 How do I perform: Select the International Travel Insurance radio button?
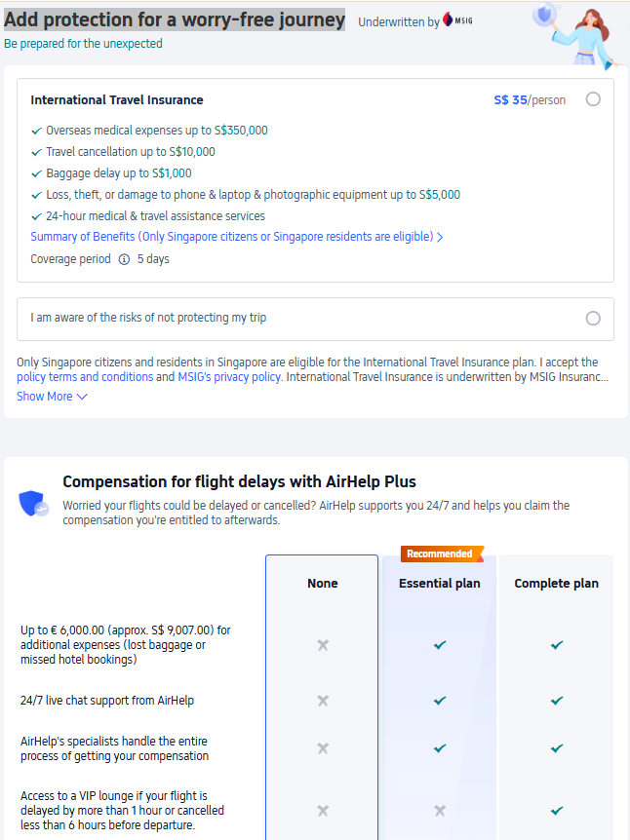pos(593,99)
